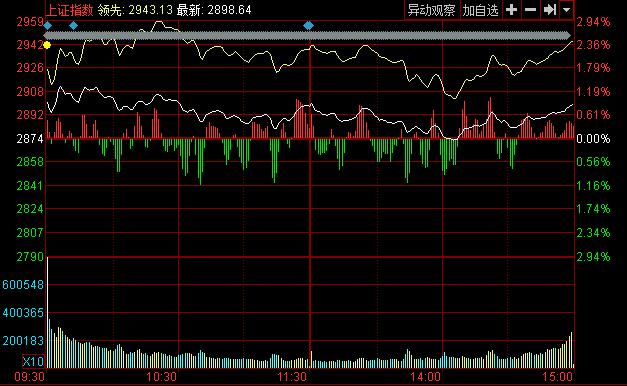Click the 异动观察 button
The height and width of the screenshot is (386, 627).
point(431,10)
